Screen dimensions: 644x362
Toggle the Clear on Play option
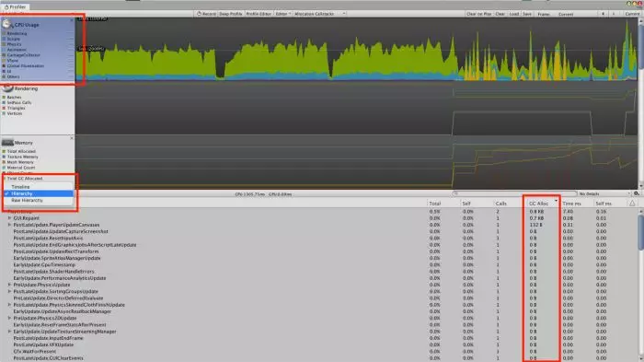[x=479, y=14]
